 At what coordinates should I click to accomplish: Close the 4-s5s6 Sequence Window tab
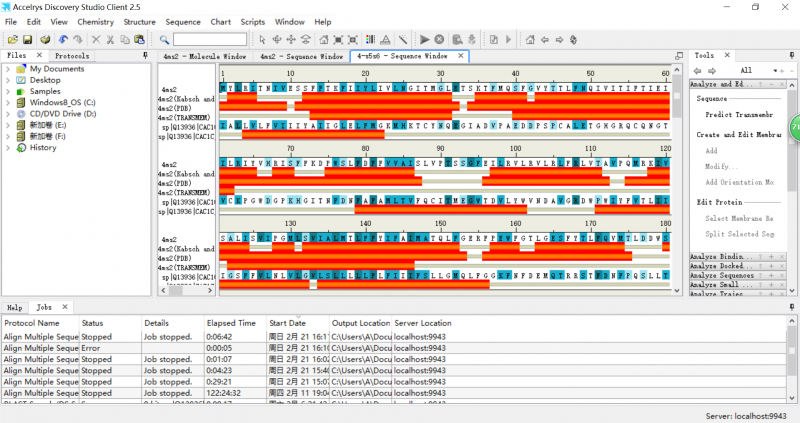461,56
